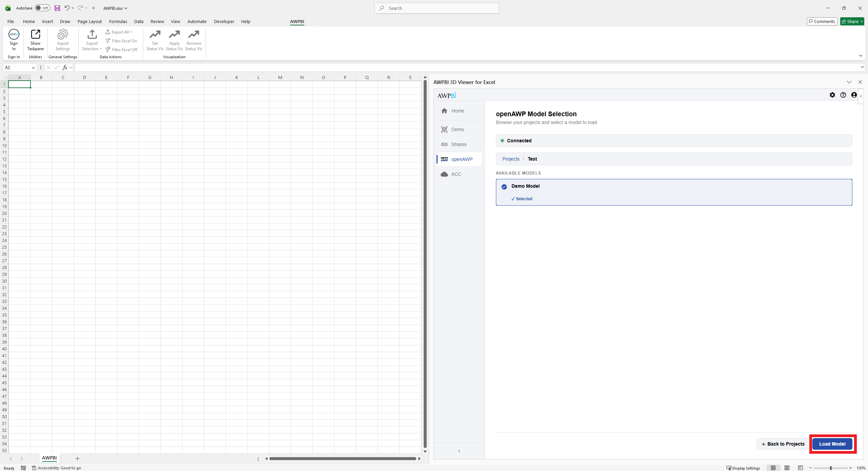The width and height of the screenshot is (868, 471).
Task: Click the insert function fx icon
Action: [x=65, y=67]
